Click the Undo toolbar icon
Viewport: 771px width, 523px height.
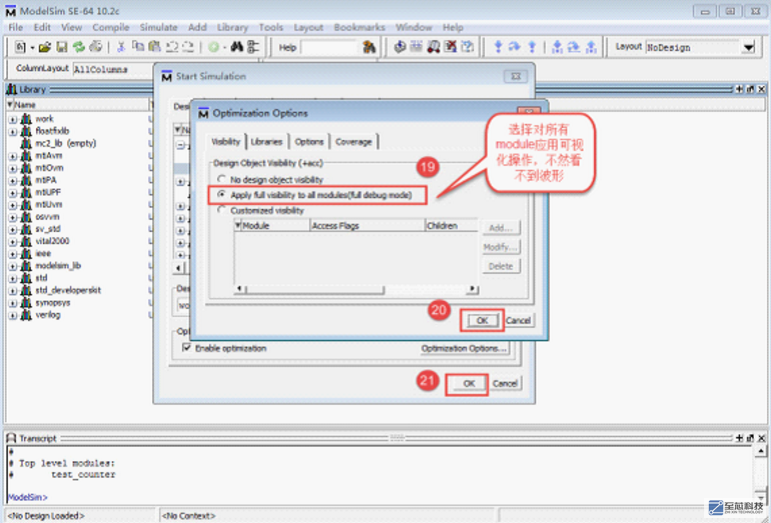[172, 47]
